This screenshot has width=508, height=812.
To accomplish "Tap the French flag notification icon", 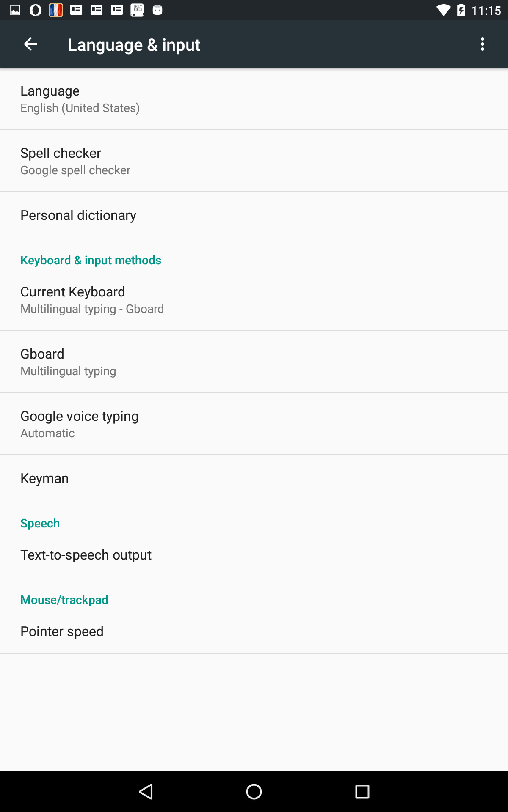I will point(56,10).
